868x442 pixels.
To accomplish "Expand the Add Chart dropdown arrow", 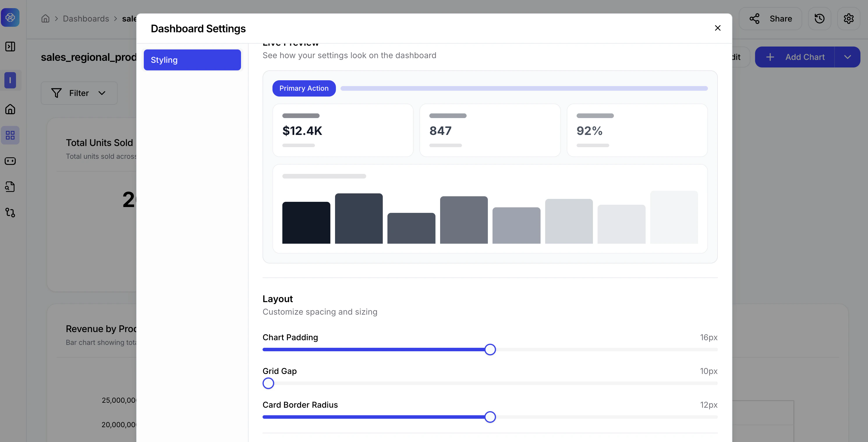I will click(x=847, y=57).
